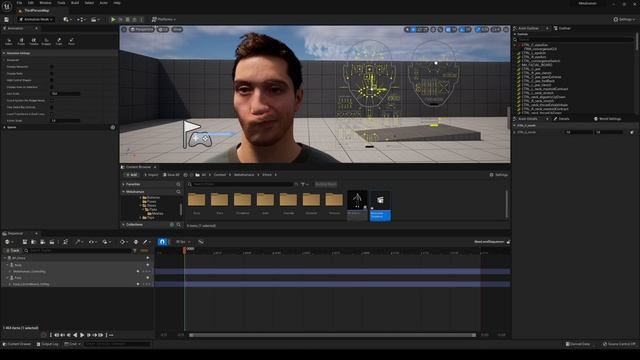
Task: Activate the viewport translate gizmo icon
Action: 413,29
